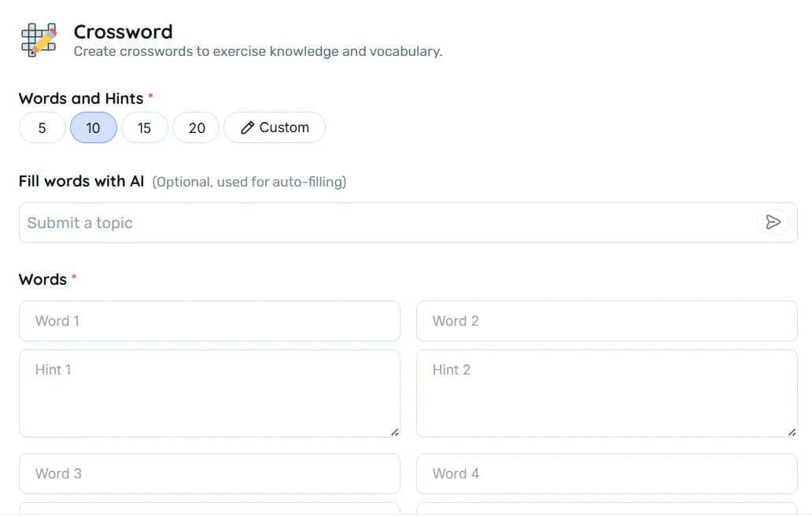Choose 15 words and hints
This screenshot has width=812, height=517.
pyautogui.click(x=144, y=127)
